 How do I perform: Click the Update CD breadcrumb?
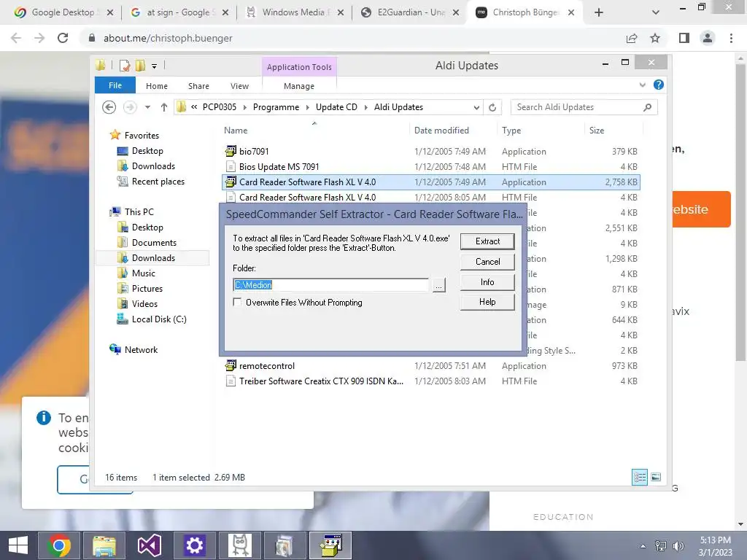(x=336, y=107)
